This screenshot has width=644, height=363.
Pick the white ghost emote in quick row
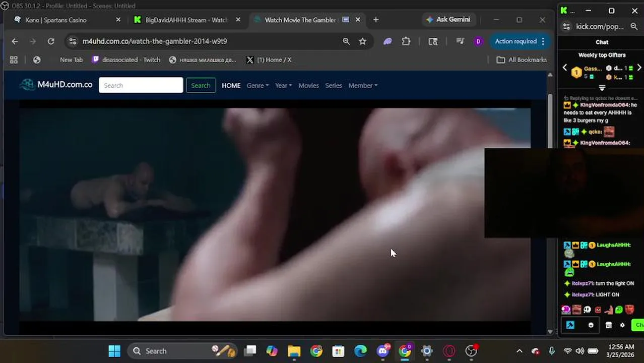(x=587, y=310)
